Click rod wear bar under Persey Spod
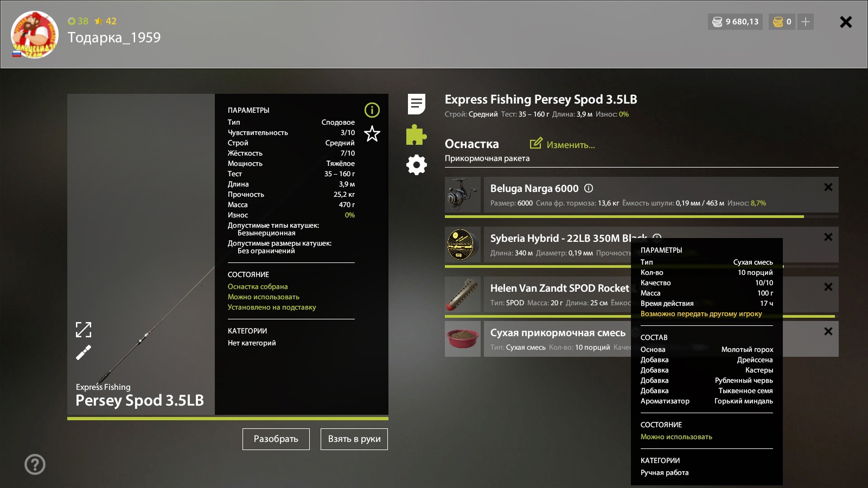 (x=228, y=419)
